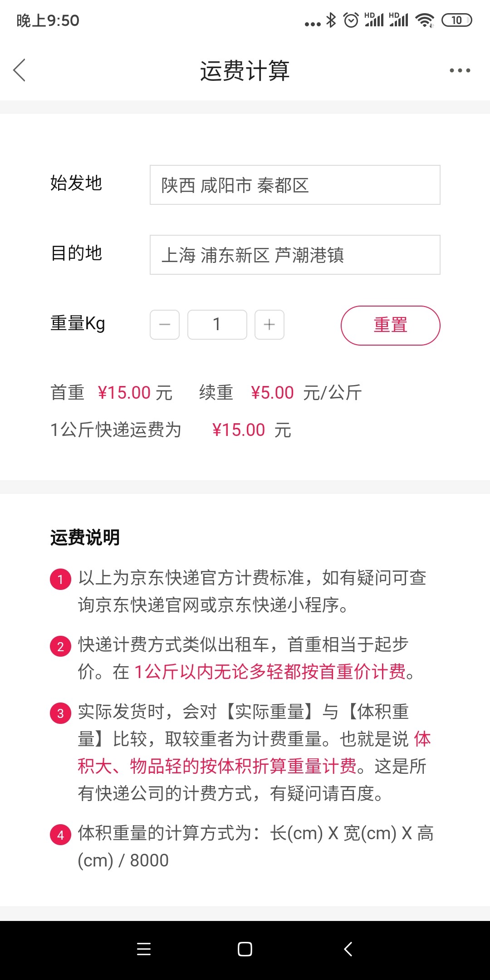The height and width of the screenshot is (980, 490).
Task: Tap Android recent apps menu icon
Action: point(144,949)
